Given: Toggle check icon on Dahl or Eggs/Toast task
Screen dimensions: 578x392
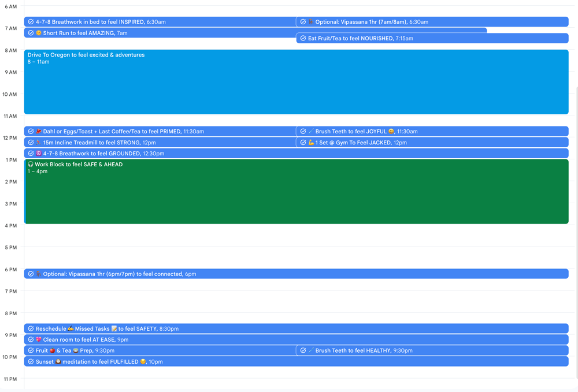Looking at the screenshot, I should point(31,132).
